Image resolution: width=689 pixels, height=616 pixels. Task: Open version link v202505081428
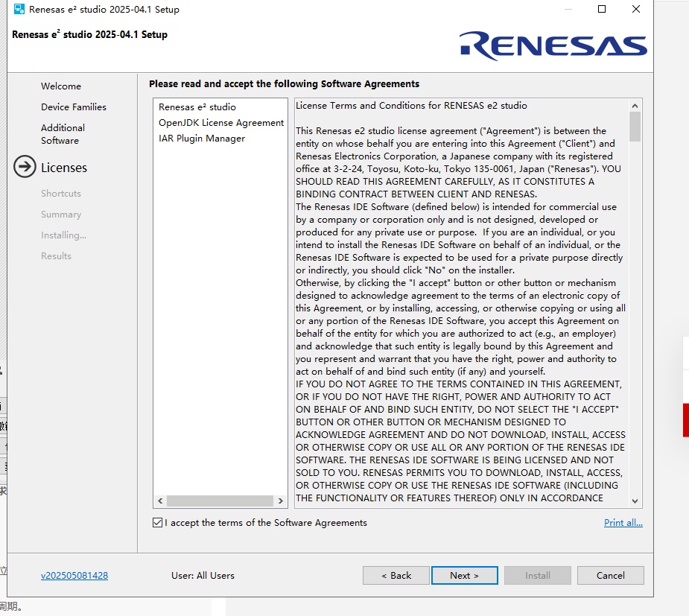[74, 576]
